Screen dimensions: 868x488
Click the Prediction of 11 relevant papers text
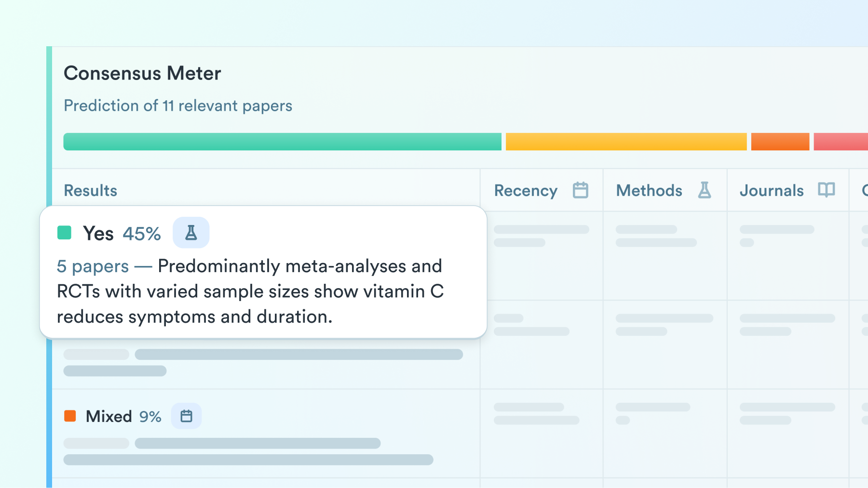tap(178, 106)
